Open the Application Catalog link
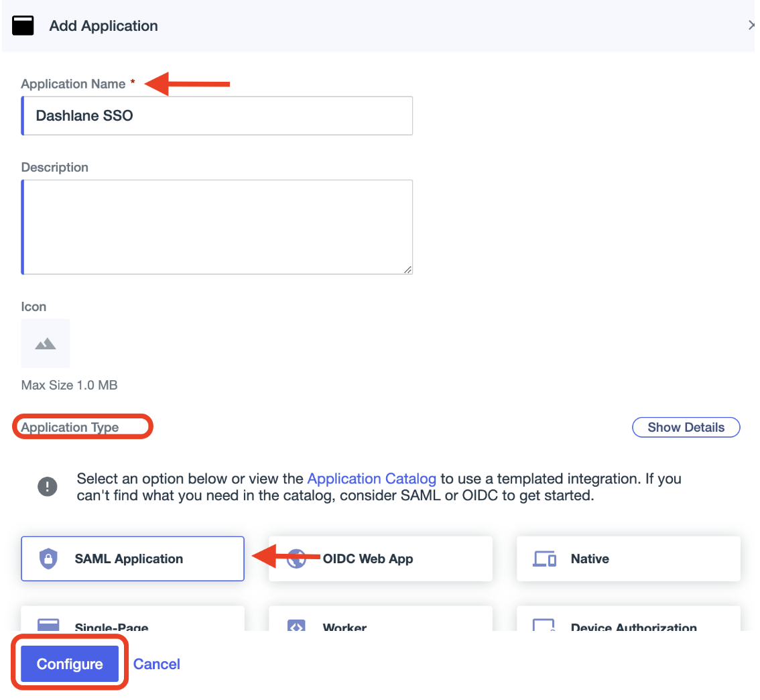The width and height of the screenshot is (760, 700). click(371, 479)
